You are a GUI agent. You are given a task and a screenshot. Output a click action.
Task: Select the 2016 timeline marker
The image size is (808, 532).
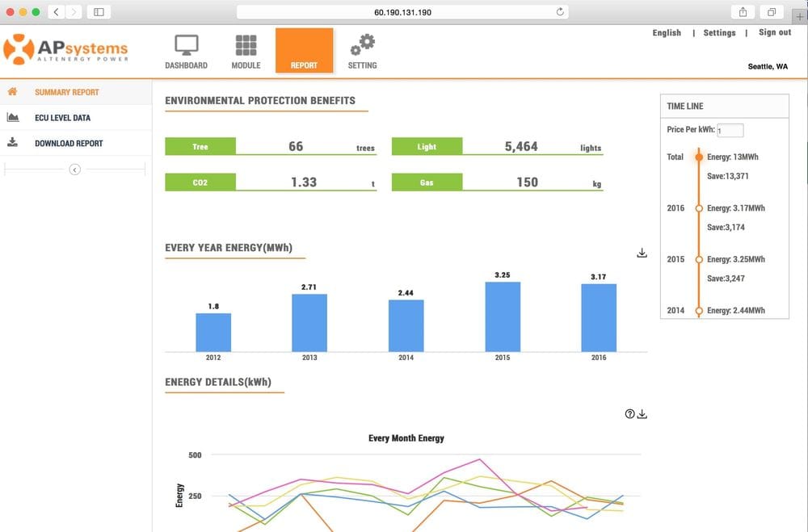(699, 208)
